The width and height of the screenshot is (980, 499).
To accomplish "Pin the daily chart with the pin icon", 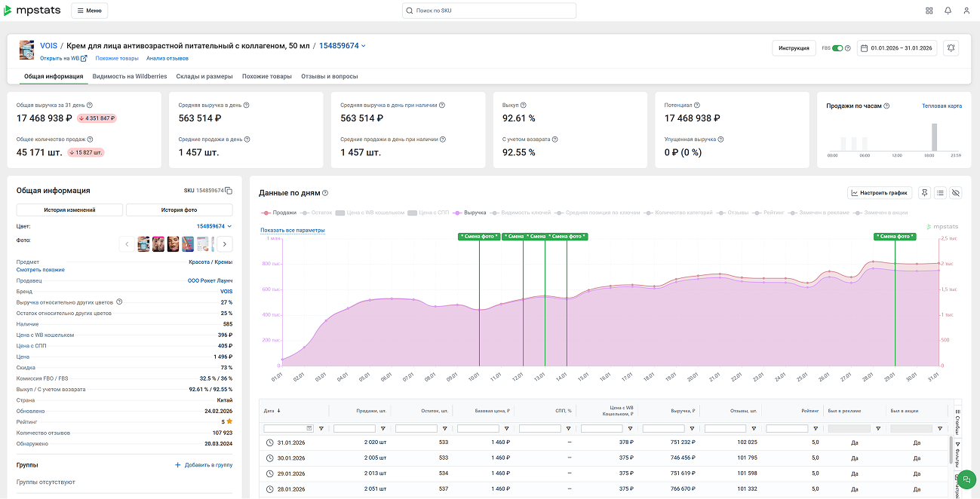I will click(924, 193).
